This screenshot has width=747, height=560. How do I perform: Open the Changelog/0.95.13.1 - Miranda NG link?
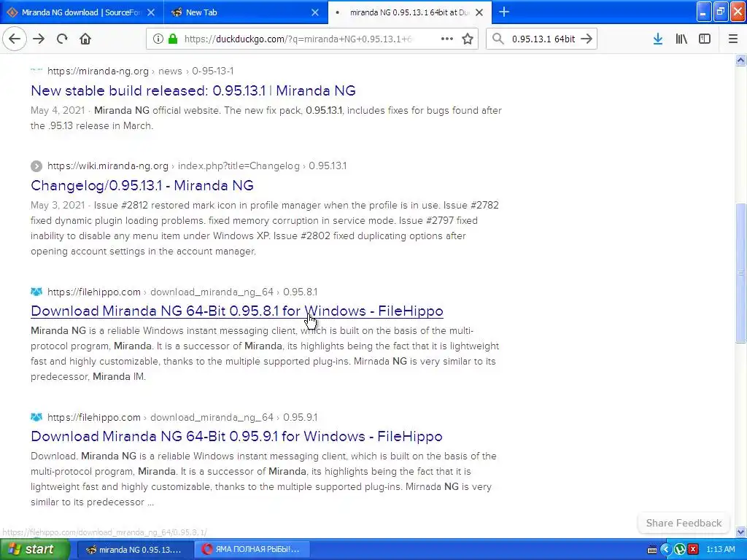(x=142, y=185)
